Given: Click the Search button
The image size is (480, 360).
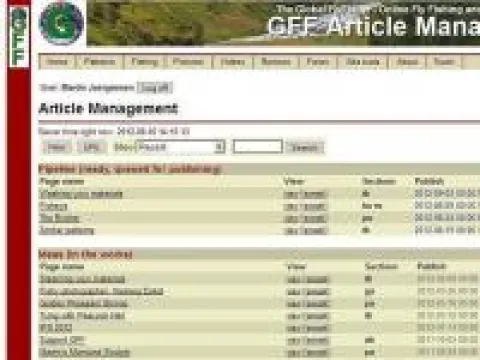Looking at the screenshot, I should (305, 147).
